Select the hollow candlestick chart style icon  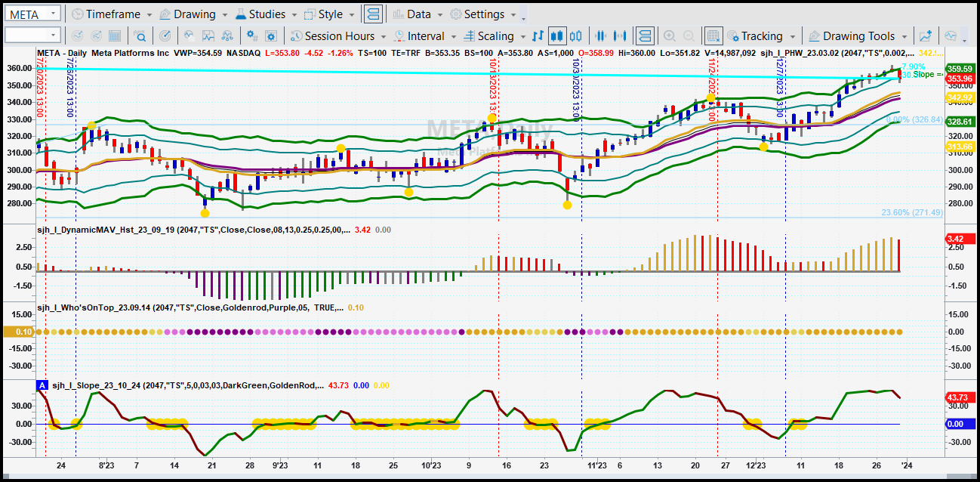(576, 36)
